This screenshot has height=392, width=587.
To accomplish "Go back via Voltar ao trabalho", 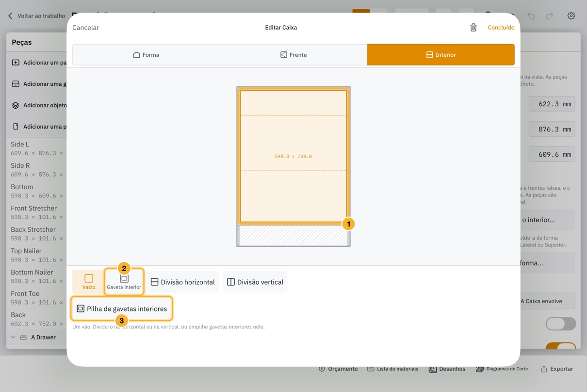I will (x=36, y=16).
